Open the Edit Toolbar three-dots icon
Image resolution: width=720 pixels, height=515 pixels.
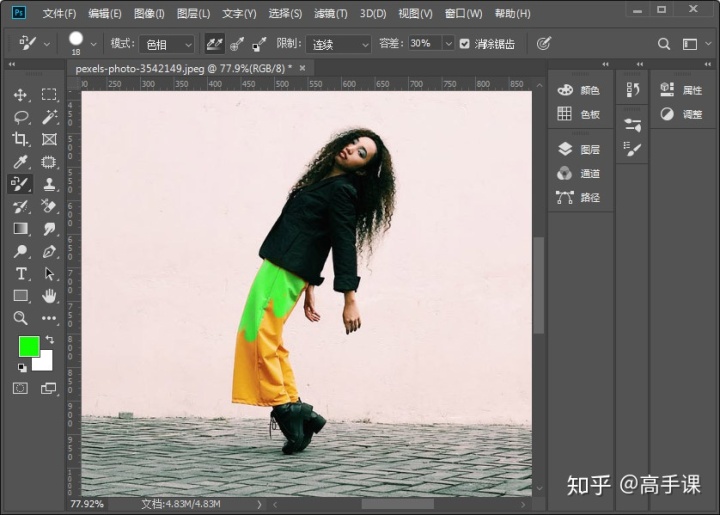pos(49,318)
